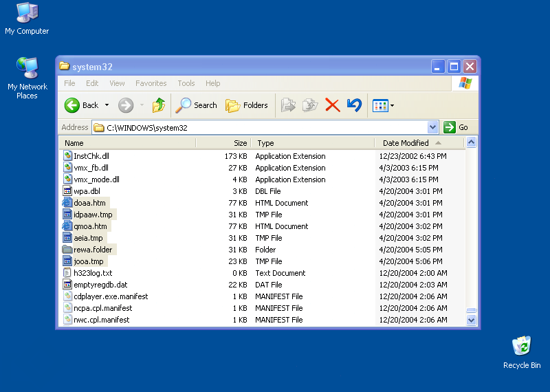The image size is (550, 392).
Task: Sort by the Date Modified column header
Action: [419, 143]
